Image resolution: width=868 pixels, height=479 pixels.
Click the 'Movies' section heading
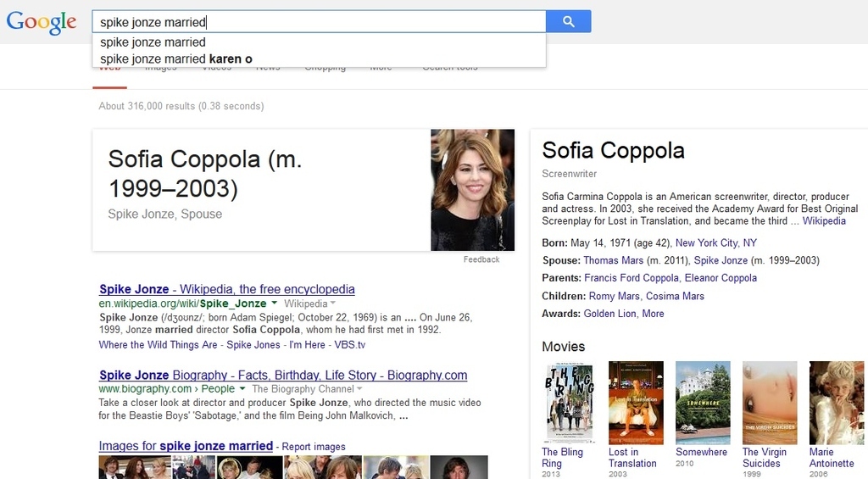click(x=564, y=347)
